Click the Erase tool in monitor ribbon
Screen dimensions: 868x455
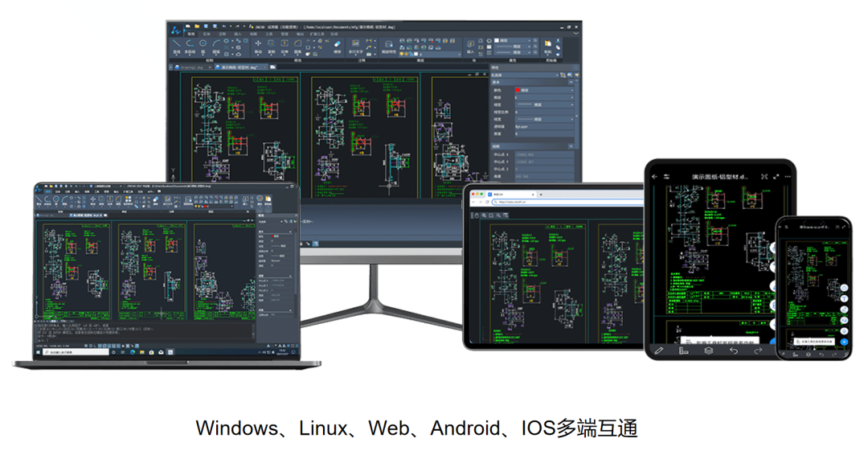tap(337, 44)
